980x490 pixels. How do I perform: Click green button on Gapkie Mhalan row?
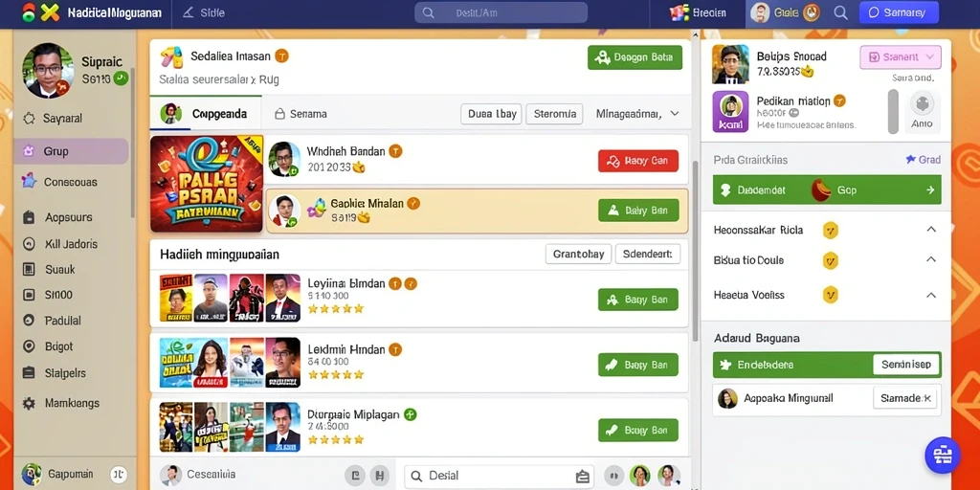tap(638, 211)
